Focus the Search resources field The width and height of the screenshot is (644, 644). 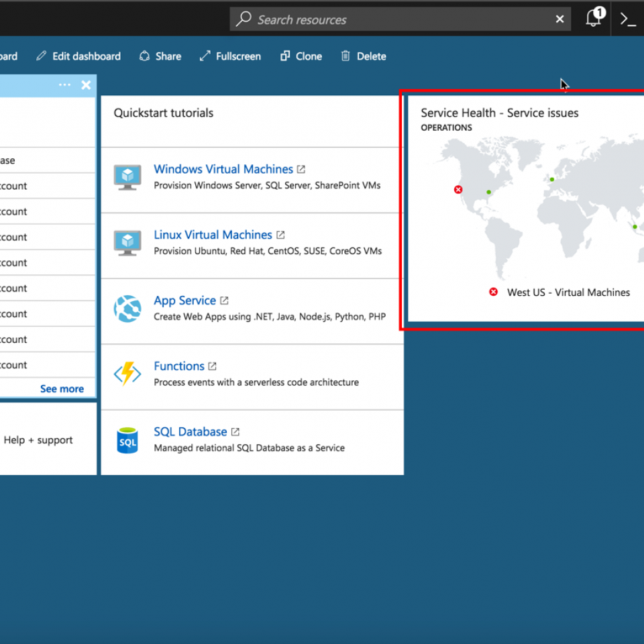(x=400, y=19)
